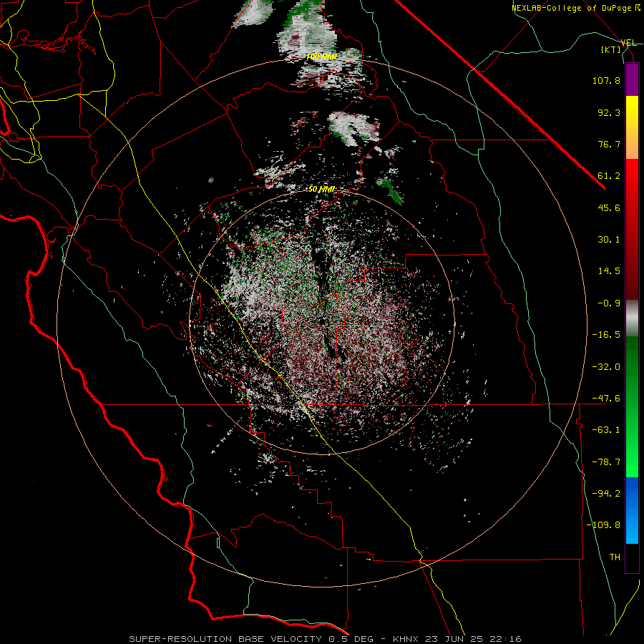644x644 pixels.
Task: Click the 45.6 value on velocity scale
Action: tap(609, 208)
